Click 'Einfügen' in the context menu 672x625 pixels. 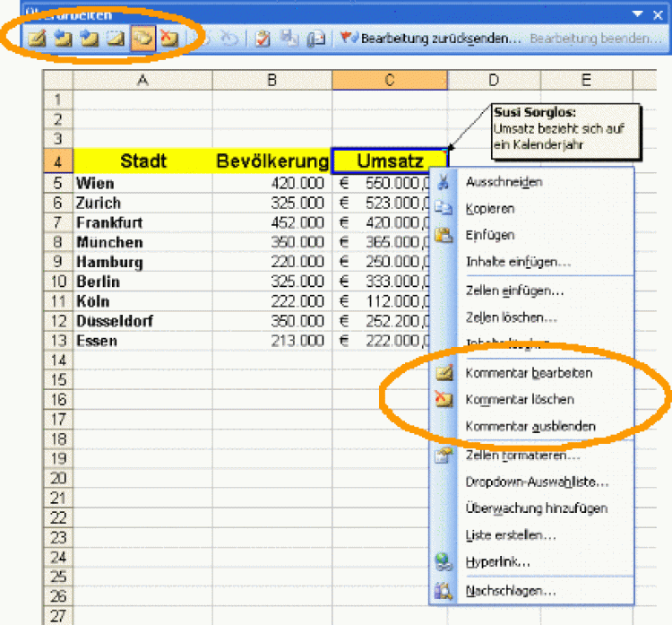tap(490, 235)
